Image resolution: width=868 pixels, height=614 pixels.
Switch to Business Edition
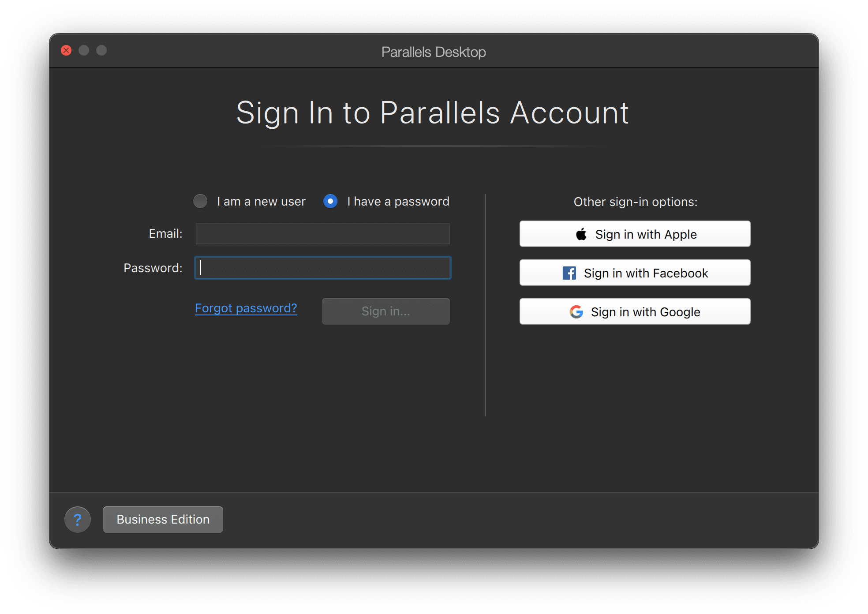pyautogui.click(x=163, y=520)
